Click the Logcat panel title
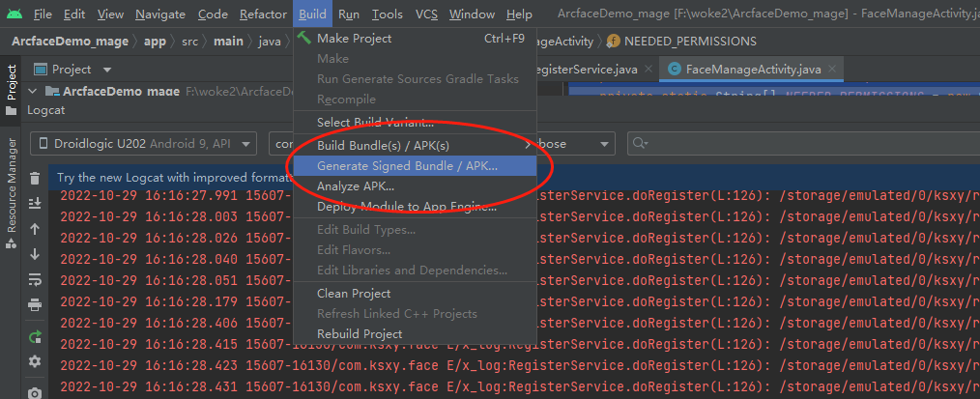This screenshot has height=399, width=980. (45, 110)
